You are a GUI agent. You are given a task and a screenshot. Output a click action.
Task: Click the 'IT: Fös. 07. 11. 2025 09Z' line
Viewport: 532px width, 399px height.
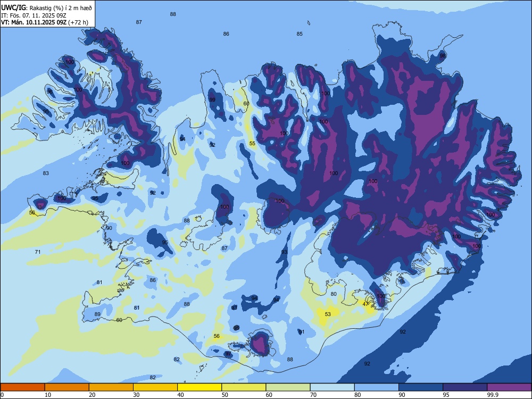click(x=34, y=15)
